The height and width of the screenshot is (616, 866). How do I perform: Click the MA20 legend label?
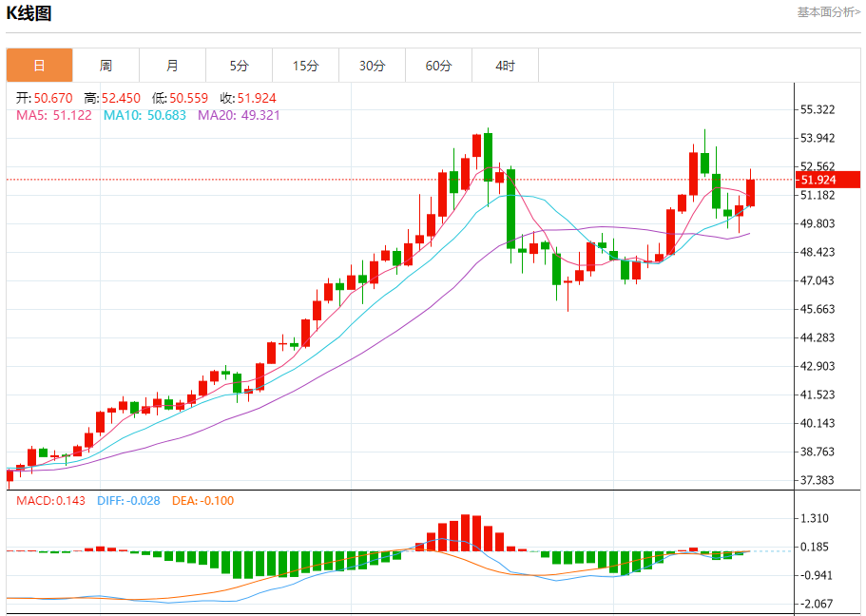pyautogui.click(x=239, y=115)
